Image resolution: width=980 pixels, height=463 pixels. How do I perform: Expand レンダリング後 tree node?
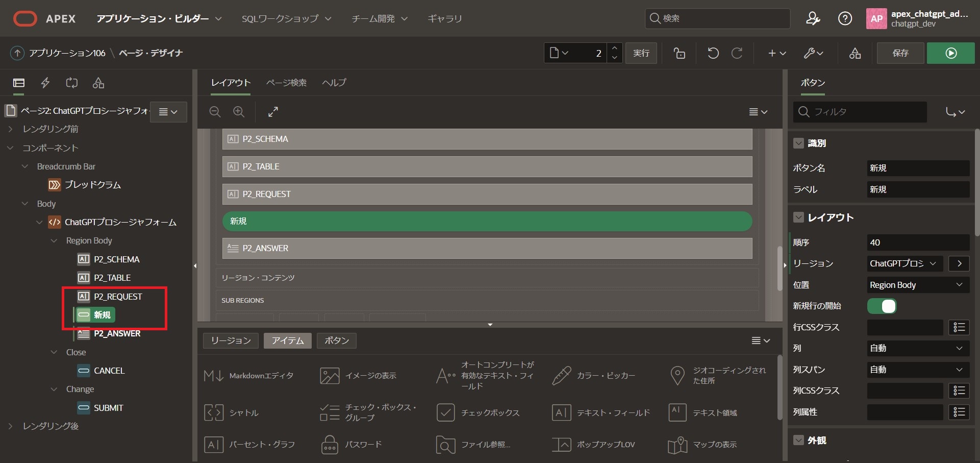10,426
